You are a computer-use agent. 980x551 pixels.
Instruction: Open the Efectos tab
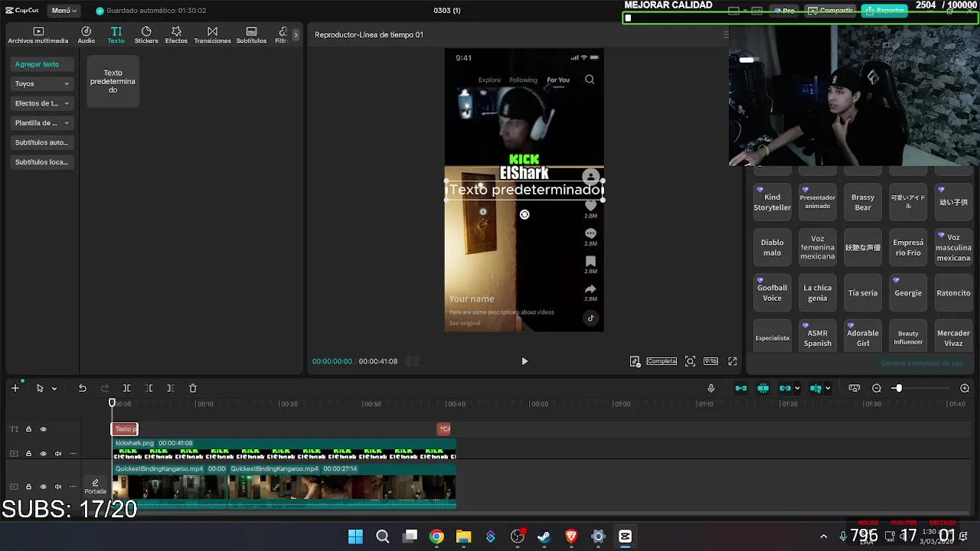point(176,35)
